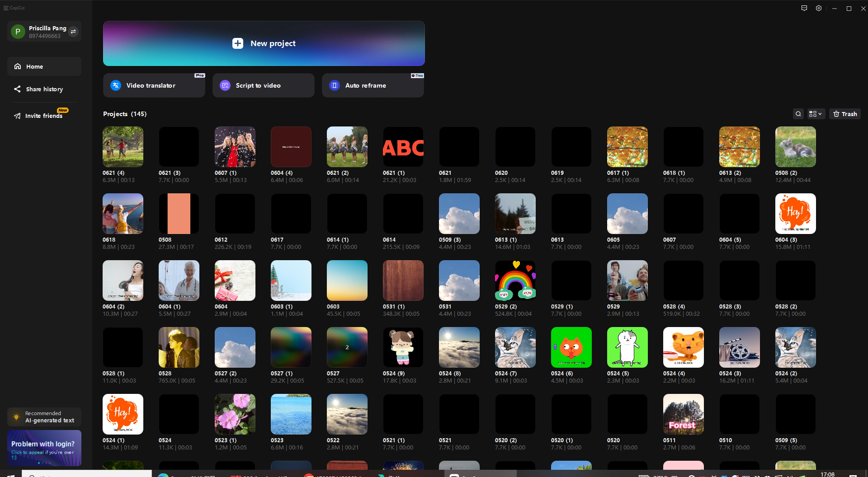Click project name 0528 (1)
This screenshot has width=868, height=477.
113,374
